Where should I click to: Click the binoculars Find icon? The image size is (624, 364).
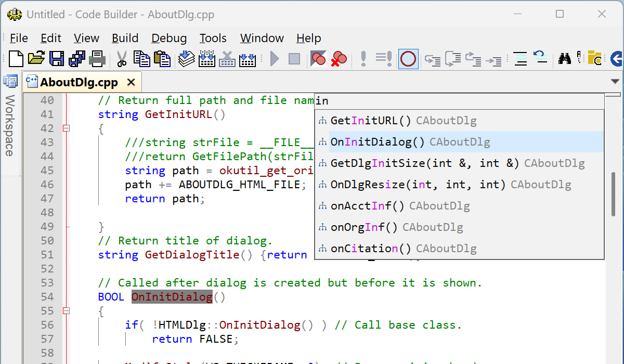click(x=565, y=59)
